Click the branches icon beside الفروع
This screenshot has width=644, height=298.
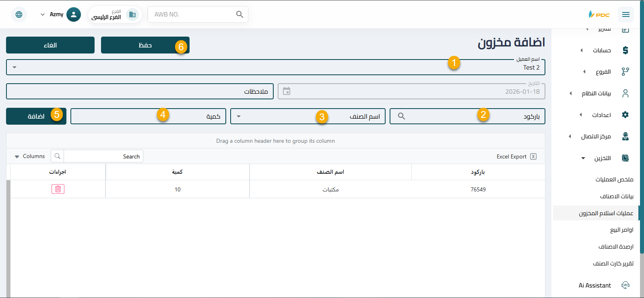click(625, 72)
